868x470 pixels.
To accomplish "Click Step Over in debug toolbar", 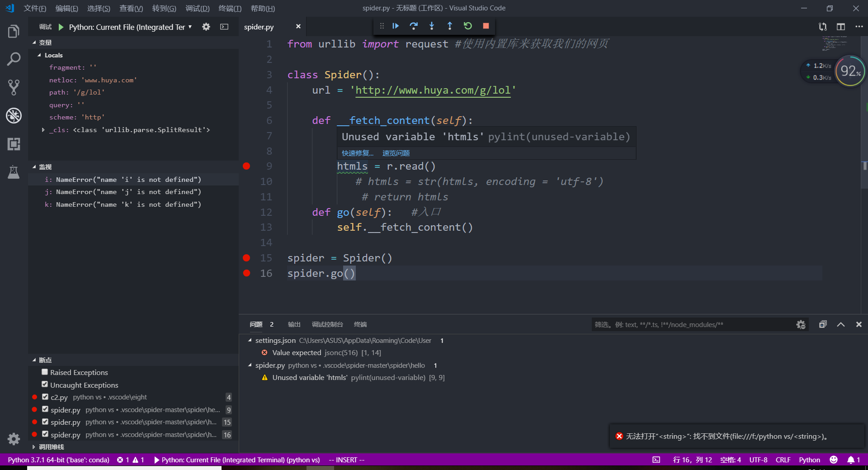I will tap(414, 26).
